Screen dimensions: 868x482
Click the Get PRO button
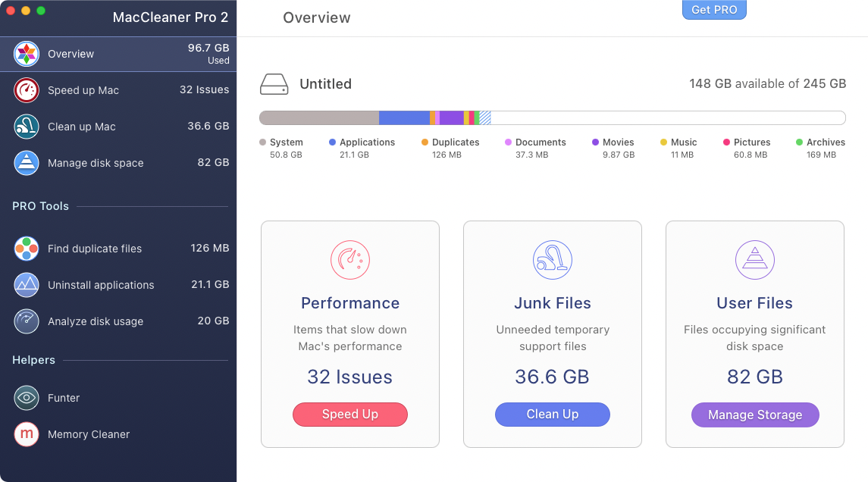[x=714, y=10]
